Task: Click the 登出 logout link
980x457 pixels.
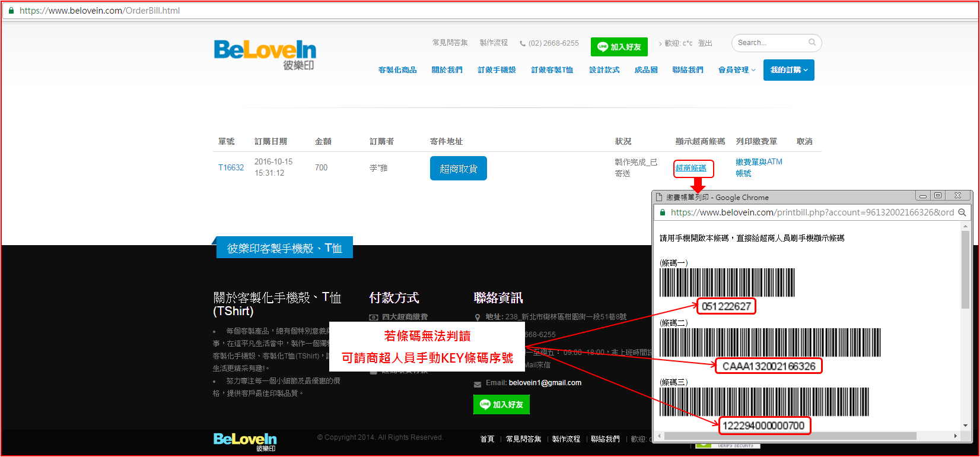Action: pyautogui.click(x=705, y=43)
